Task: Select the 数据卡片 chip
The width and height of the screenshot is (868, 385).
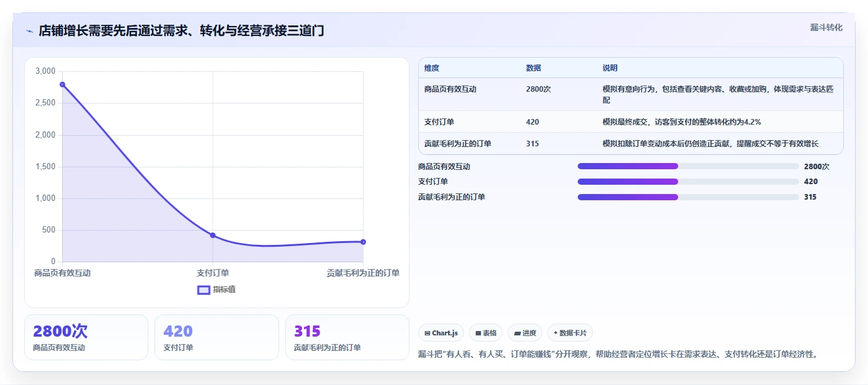Action: click(570, 333)
